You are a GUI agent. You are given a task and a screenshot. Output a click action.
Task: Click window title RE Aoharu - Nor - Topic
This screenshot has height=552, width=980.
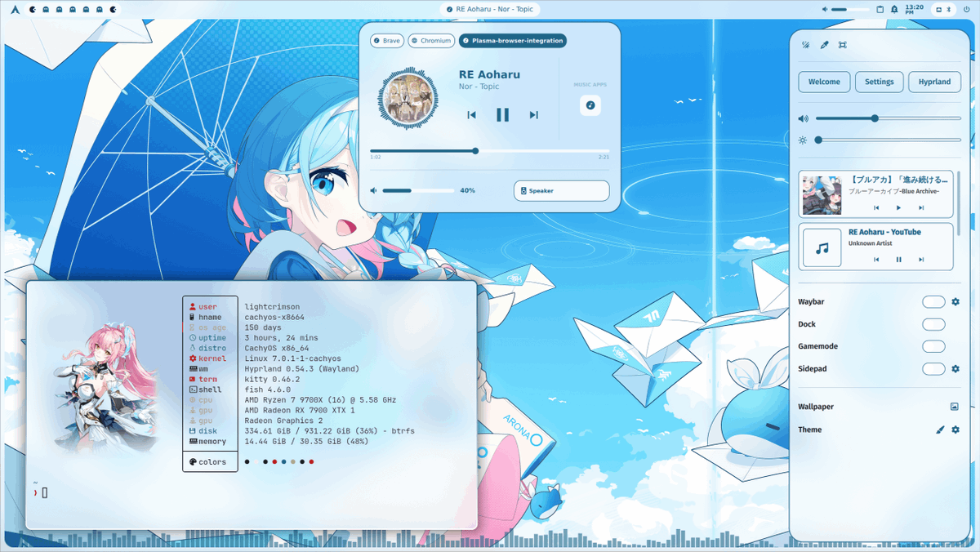(x=490, y=9)
